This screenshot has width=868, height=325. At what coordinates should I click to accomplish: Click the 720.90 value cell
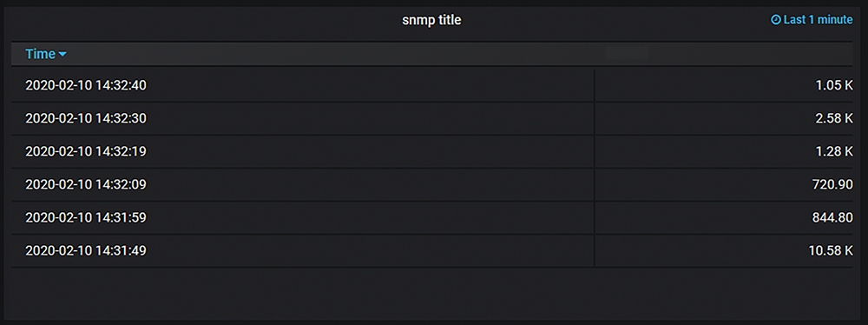tap(724, 185)
